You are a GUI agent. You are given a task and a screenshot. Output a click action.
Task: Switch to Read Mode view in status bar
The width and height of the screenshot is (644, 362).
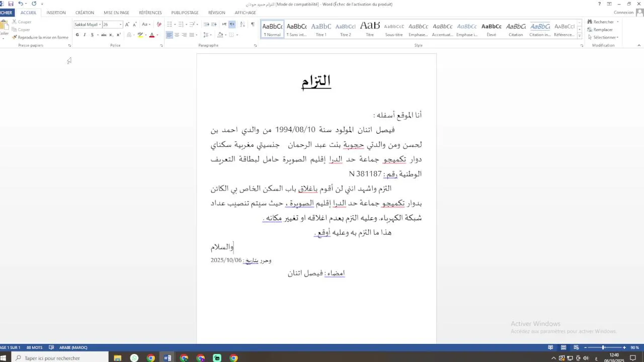550,347
